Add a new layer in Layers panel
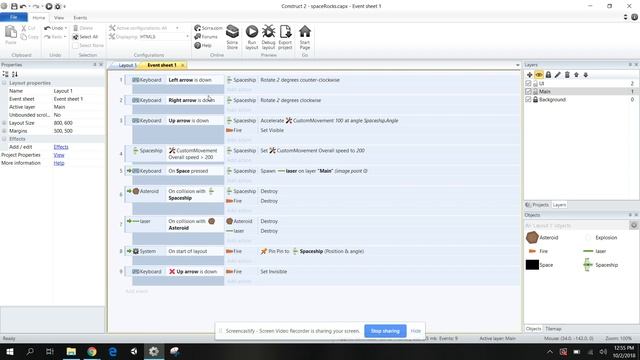 coord(529,75)
